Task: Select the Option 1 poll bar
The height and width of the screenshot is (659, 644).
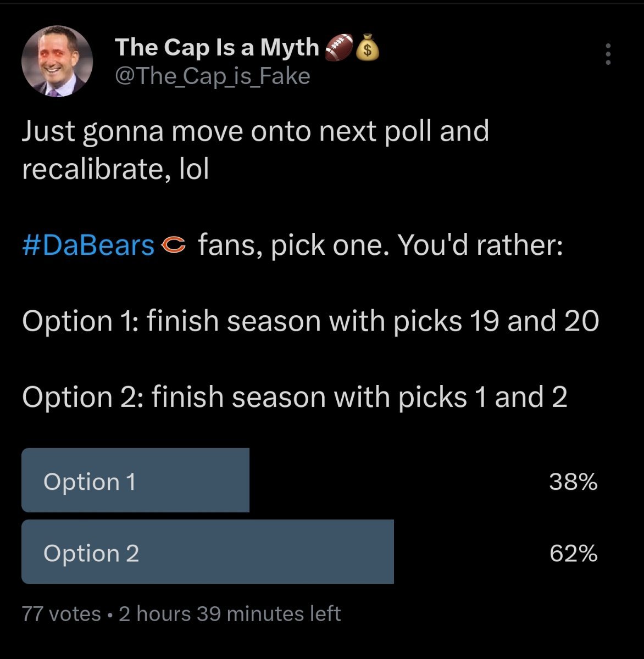Action: point(135,481)
